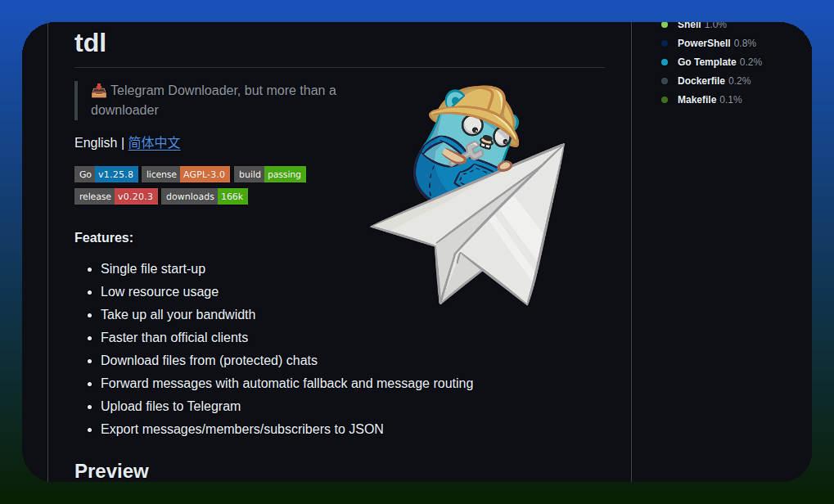Screen dimensions: 834x504
Task: Click the inbox tray emoji in description
Action: (x=99, y=90)
